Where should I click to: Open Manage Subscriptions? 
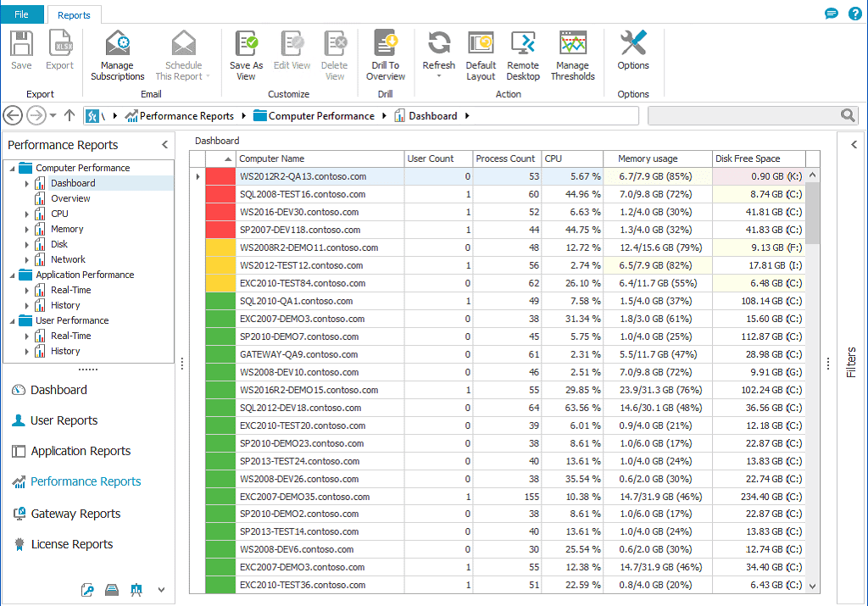(x=117, y=55)
